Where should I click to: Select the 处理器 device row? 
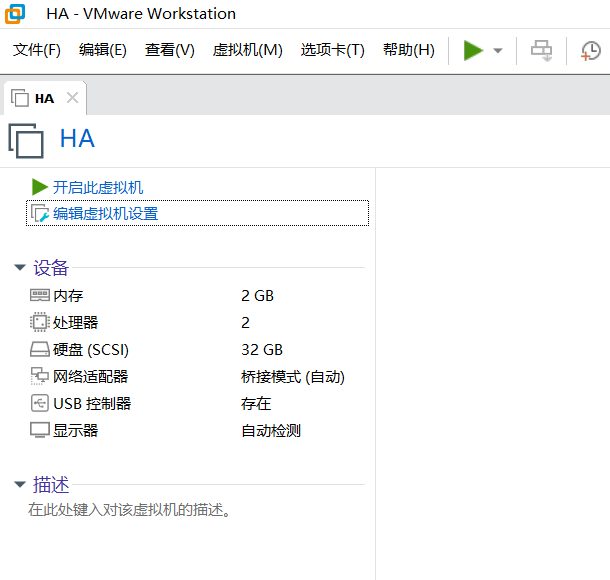pyautogui.click(x=197, y=322)
